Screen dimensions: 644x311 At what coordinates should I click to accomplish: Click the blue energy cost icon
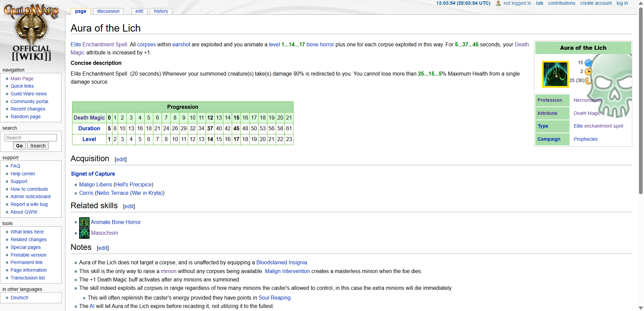pyautogui.click(x=588, y=63)
